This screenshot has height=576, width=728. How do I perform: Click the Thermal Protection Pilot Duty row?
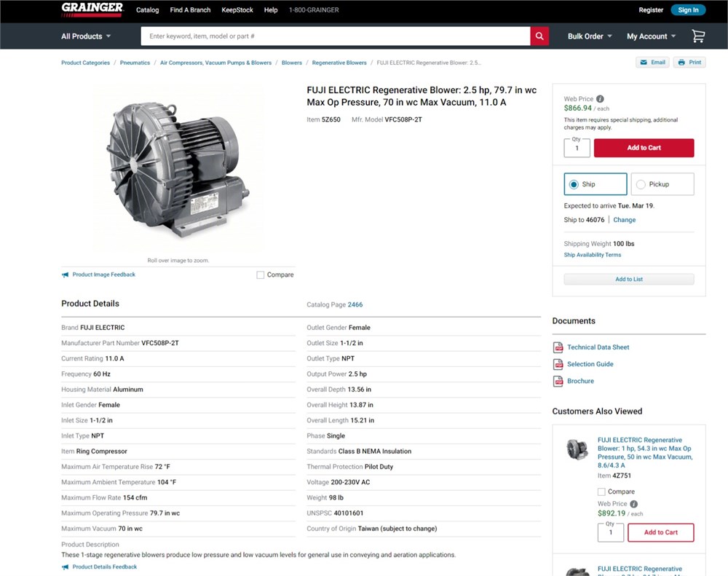[424, 467]
